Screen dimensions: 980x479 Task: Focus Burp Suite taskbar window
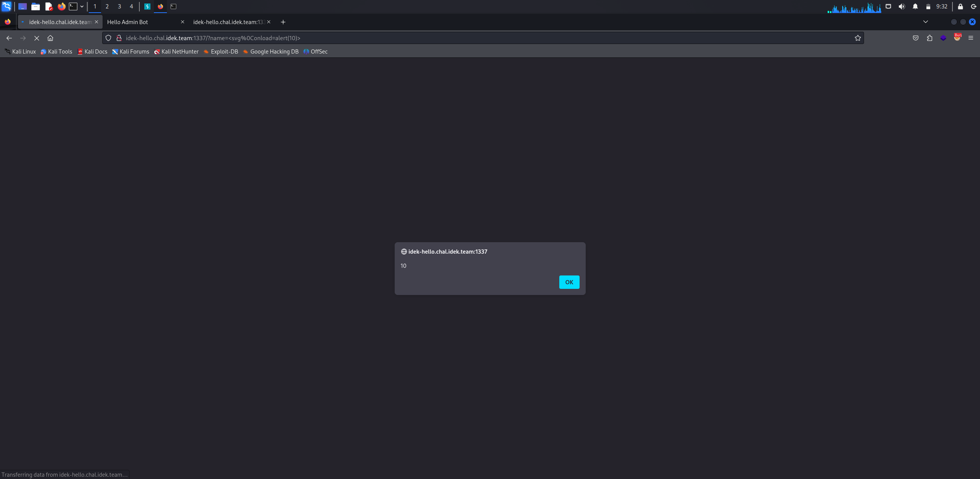pos(147,7)
